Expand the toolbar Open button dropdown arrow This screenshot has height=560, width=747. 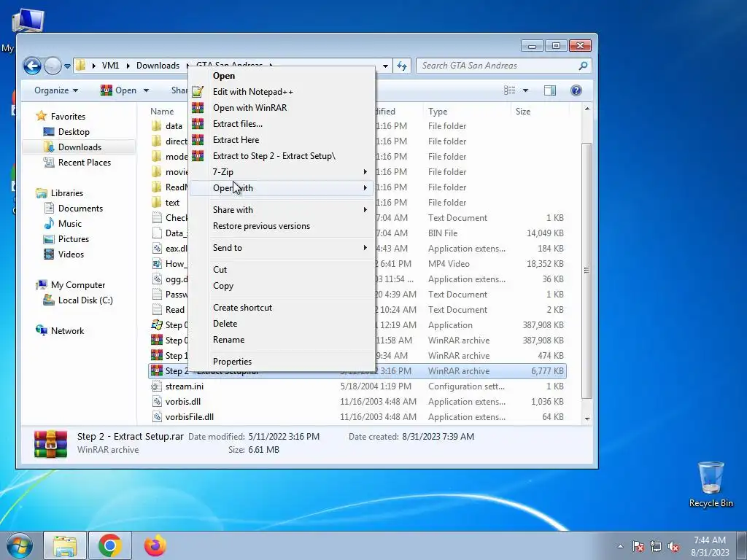[146, 90]
